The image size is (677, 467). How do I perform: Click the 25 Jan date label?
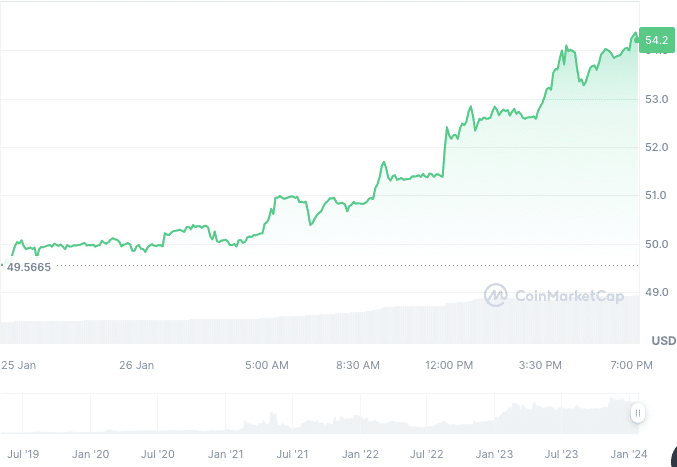point(18,365)
